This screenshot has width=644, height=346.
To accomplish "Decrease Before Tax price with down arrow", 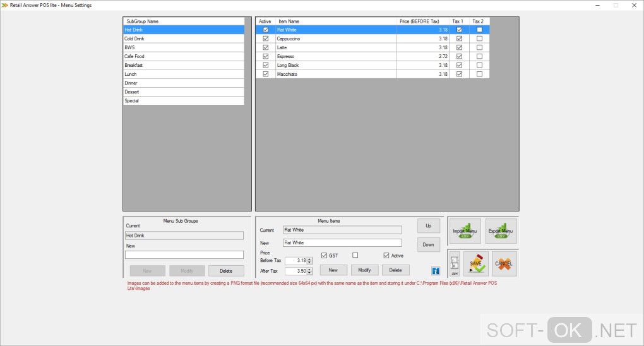I will 309,262.
